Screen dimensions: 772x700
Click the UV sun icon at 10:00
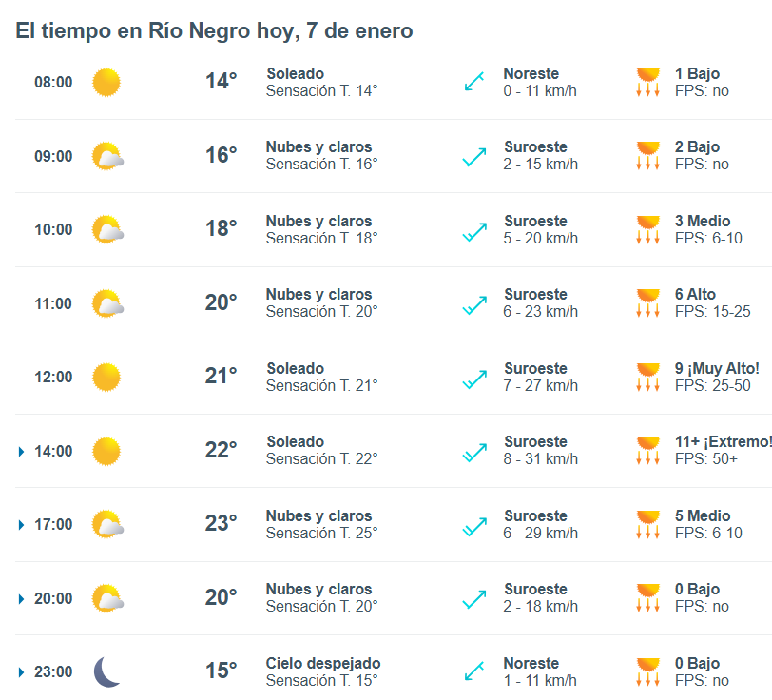point(648,229)
